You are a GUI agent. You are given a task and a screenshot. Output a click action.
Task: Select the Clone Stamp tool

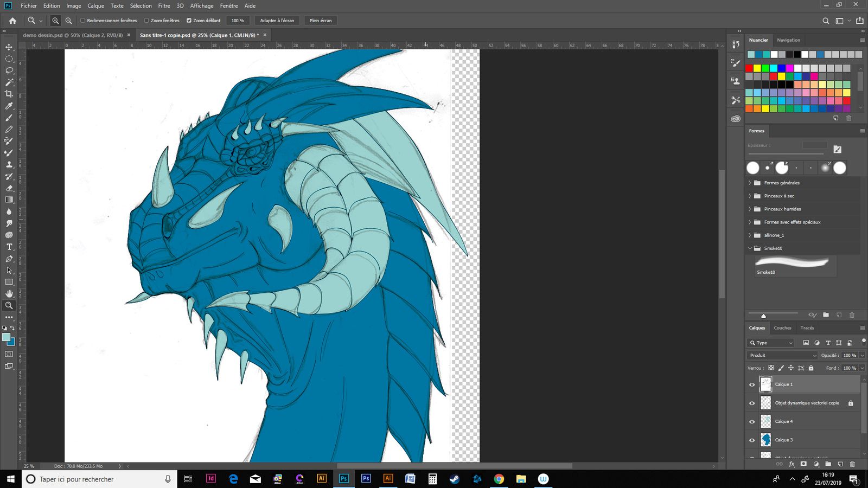9,164
